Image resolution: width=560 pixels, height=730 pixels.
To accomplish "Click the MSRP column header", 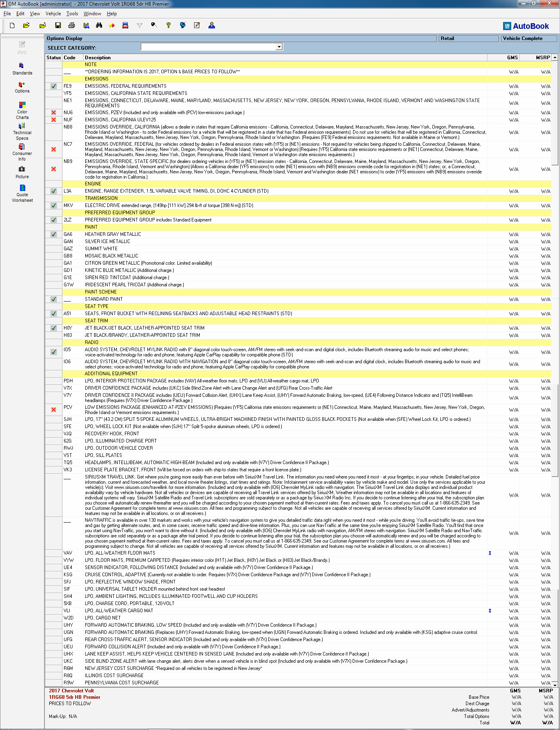I will click(x=542, y=58).
